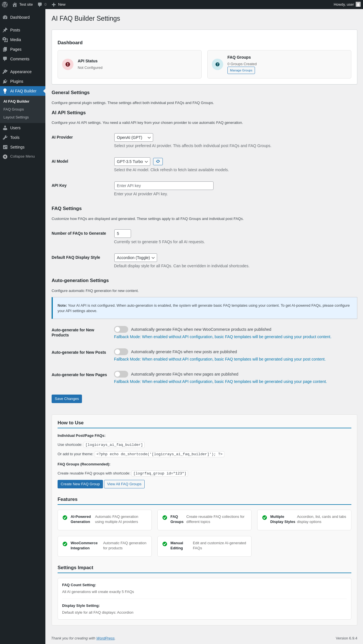
Task: Click the WordPress logo in admin bar
Action: [x=5, y=5]
